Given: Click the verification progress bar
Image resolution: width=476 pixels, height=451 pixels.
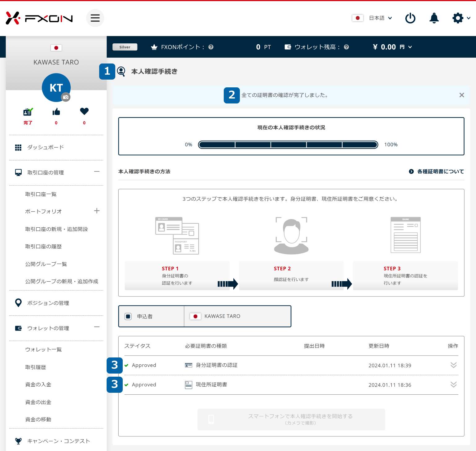Looking at the screenshot, I should [x=288, y=145].
